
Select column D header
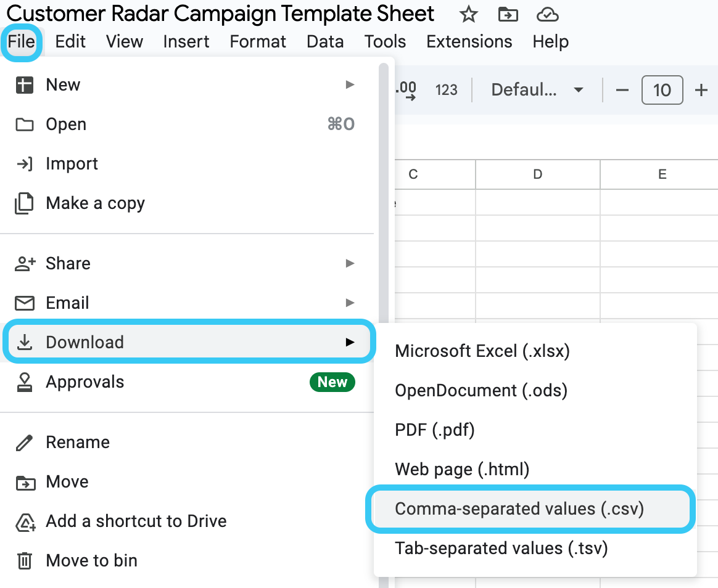tap(538, 174)
